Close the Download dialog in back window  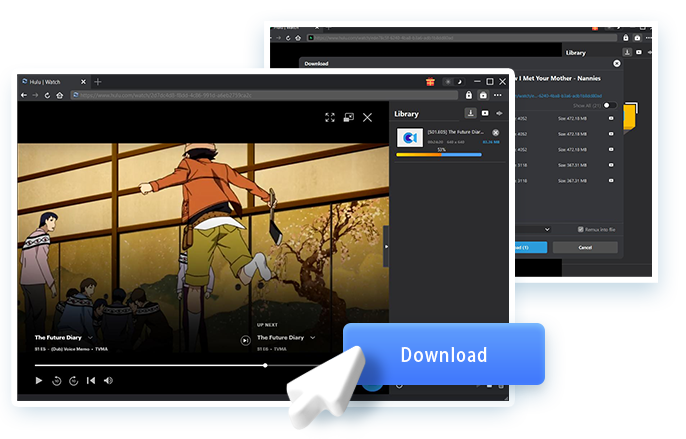point(617,63)
